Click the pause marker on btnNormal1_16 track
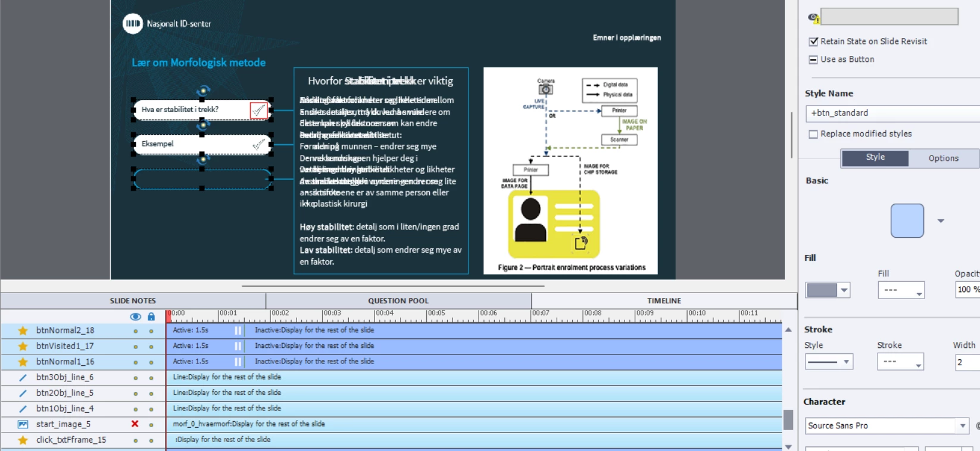This screenshot has width=980, height=451. click(238, 362)
